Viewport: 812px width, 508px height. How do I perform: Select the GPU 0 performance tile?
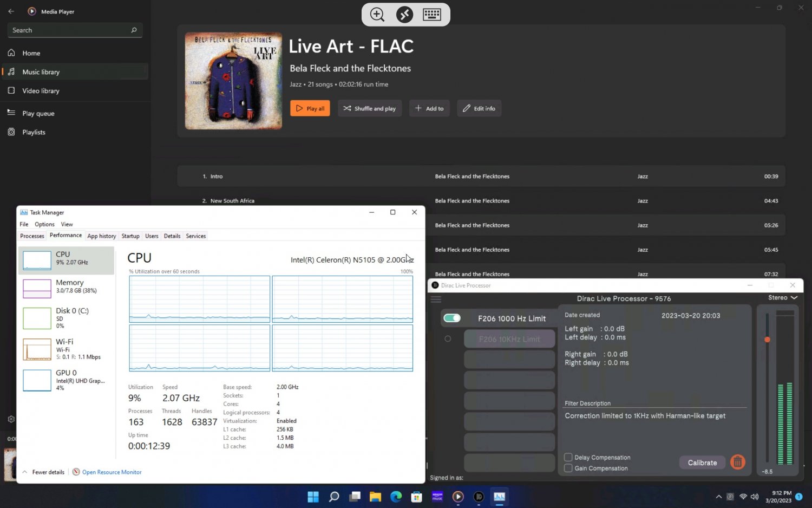tap(67, 380)
